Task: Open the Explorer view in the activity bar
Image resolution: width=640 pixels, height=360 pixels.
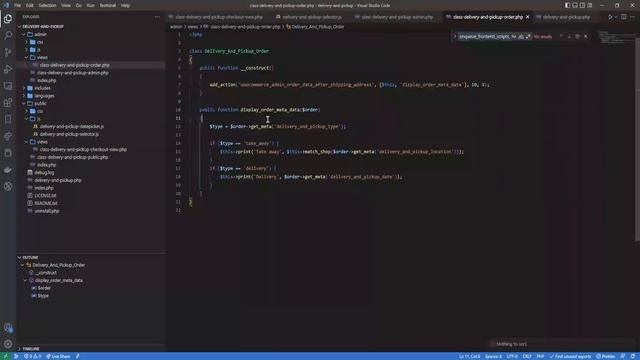Action: (8, 19)
